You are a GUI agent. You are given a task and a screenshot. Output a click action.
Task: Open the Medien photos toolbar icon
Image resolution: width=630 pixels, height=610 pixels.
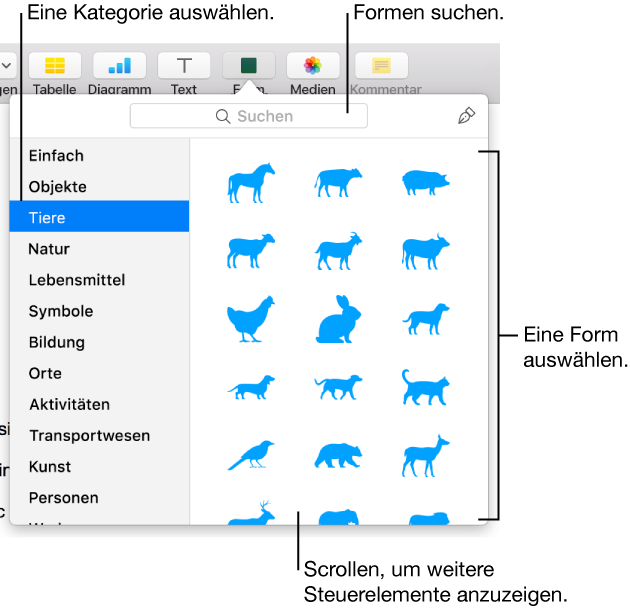(313, 65)
